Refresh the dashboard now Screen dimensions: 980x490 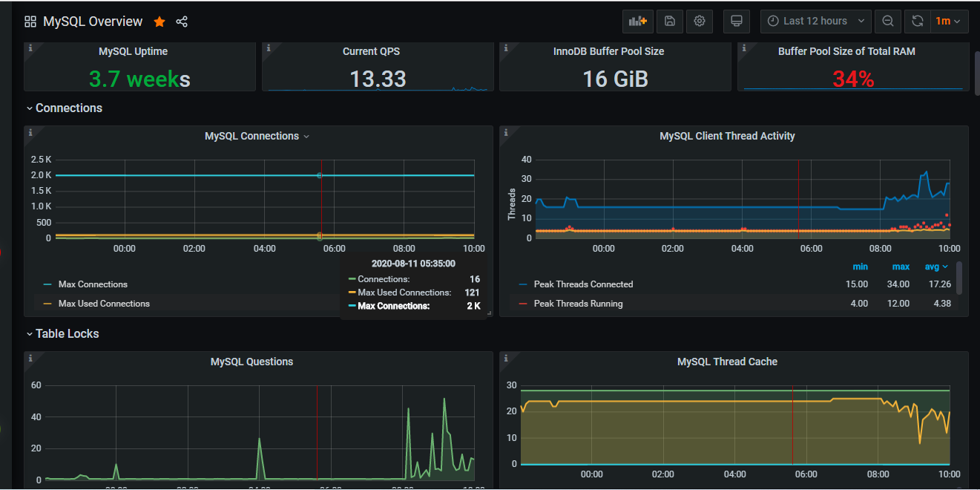pyautogui.click(x=917, y=21)
